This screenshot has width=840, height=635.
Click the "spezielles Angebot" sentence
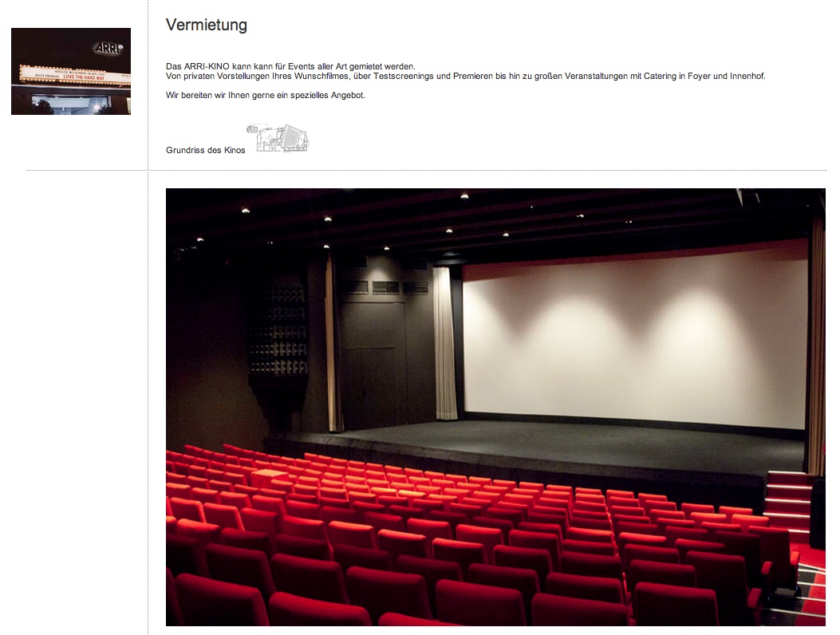click(266, 96)
